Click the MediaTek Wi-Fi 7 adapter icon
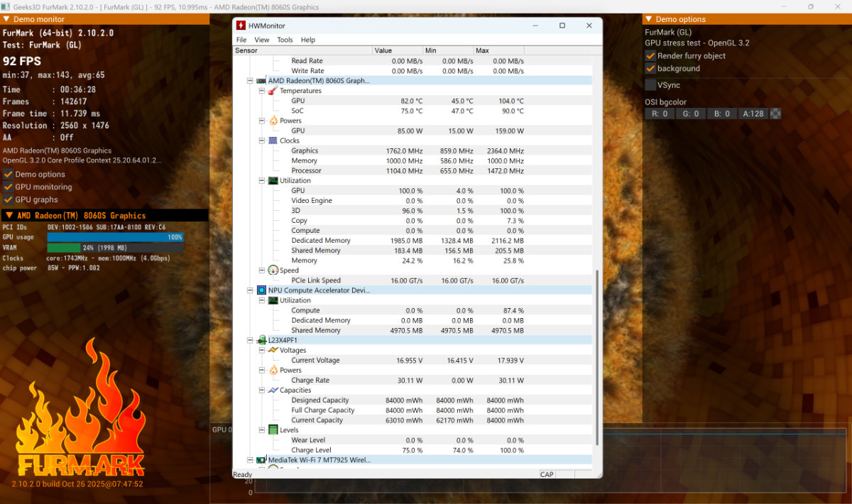This screenshot has width=852, height=504. click(261, 460)
